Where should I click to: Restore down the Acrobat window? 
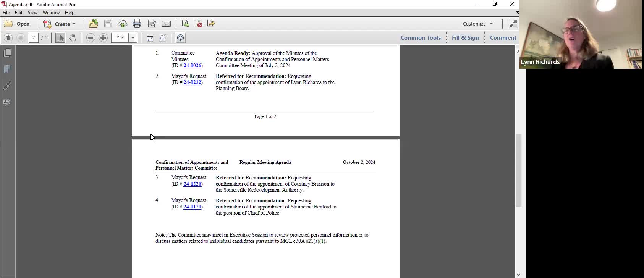pos(495,4)
